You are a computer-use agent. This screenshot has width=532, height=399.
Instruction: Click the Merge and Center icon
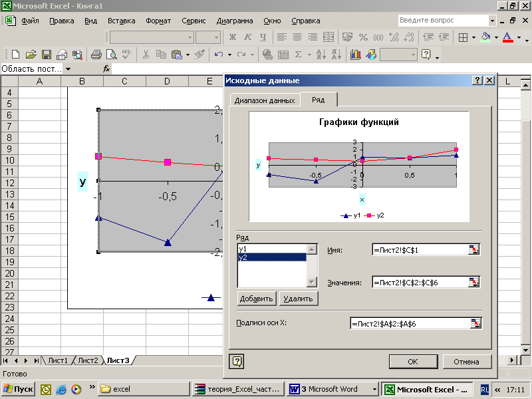[328, 37]
